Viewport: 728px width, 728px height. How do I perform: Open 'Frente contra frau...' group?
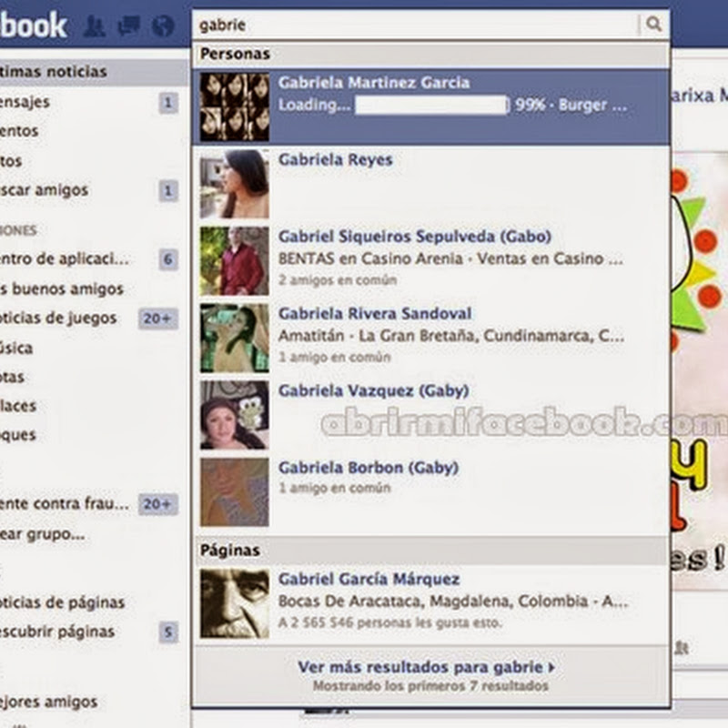click(x=65, y=504)
